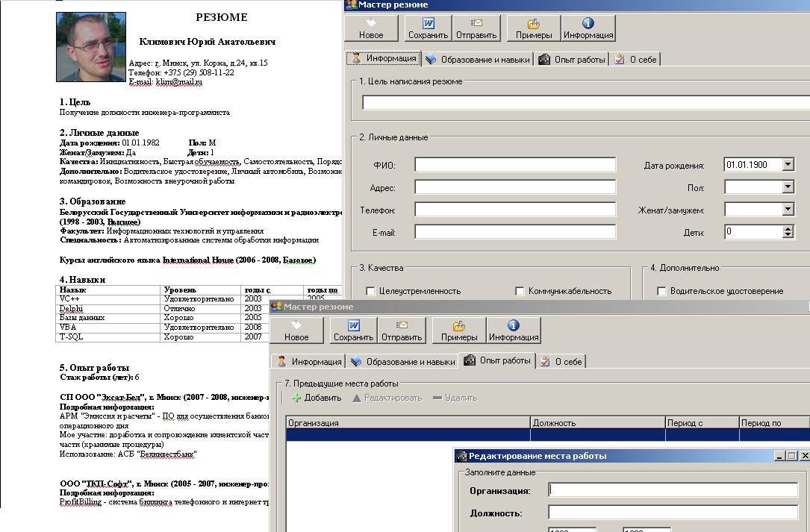Image resolution: width=810 pixels, height=532 pixels.
Task: Enable the Целеустремленность checkbox
Action: coord(371,291)
